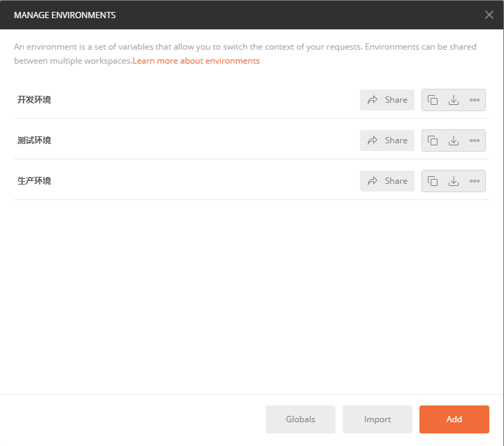Viewport: 504px width, 446px height.
Task: Duplicate the 测试环境 environment
Action: pos(433,141)
